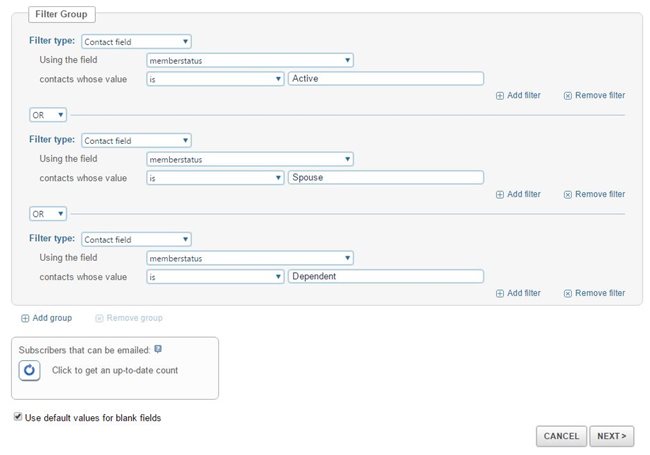Viewport: 650px width, 455px height.
Task: Click Add filter icon under the Spouse filter
Action: (500, 195)
